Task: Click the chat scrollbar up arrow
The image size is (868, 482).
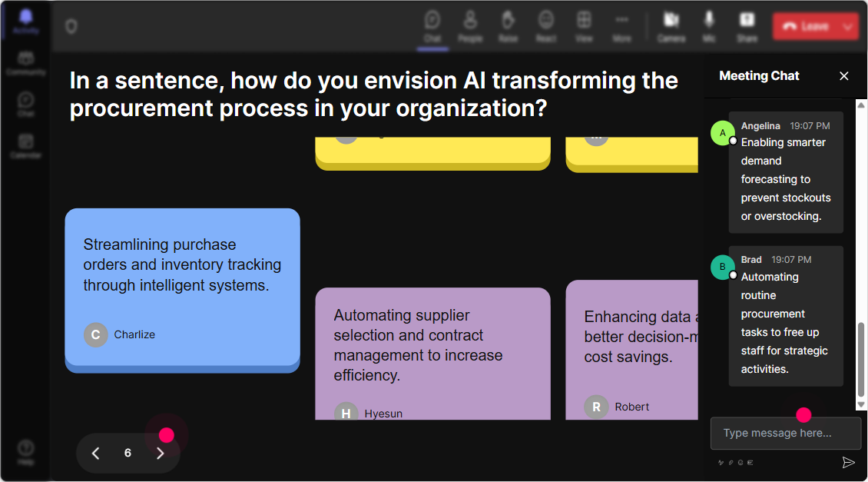Action: [861, 105]
